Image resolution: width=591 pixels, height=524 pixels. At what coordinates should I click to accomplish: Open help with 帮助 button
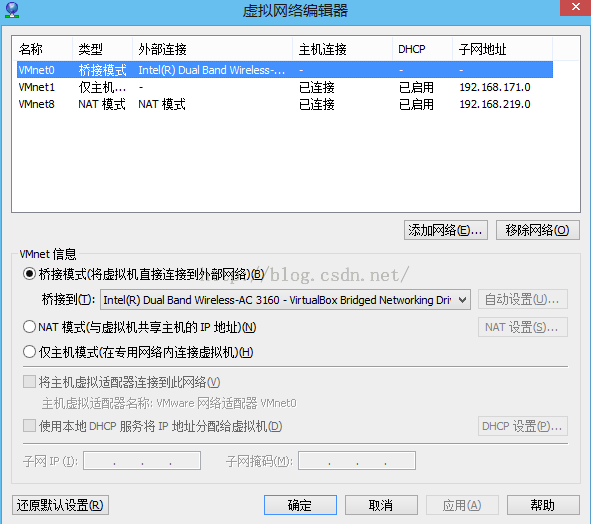543,505
